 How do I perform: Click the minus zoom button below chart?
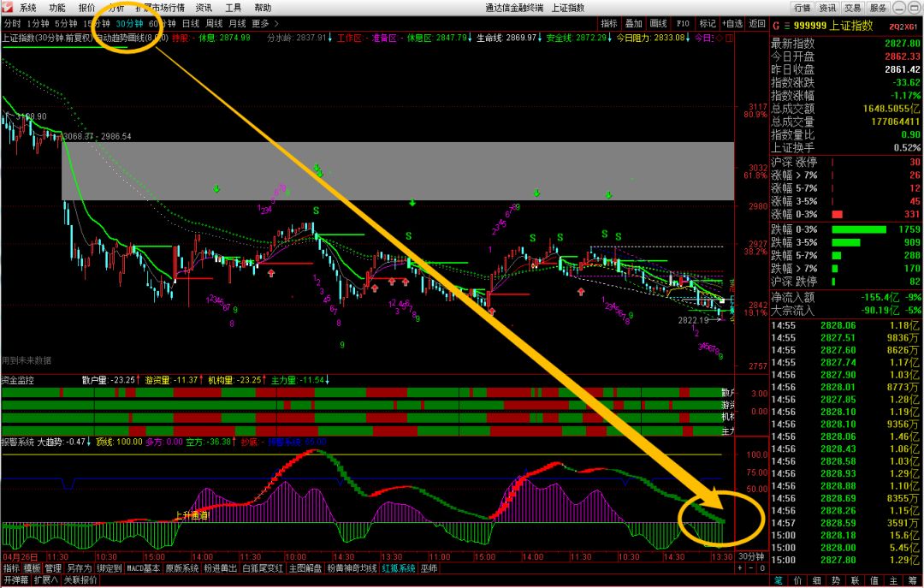click(751, 567)
